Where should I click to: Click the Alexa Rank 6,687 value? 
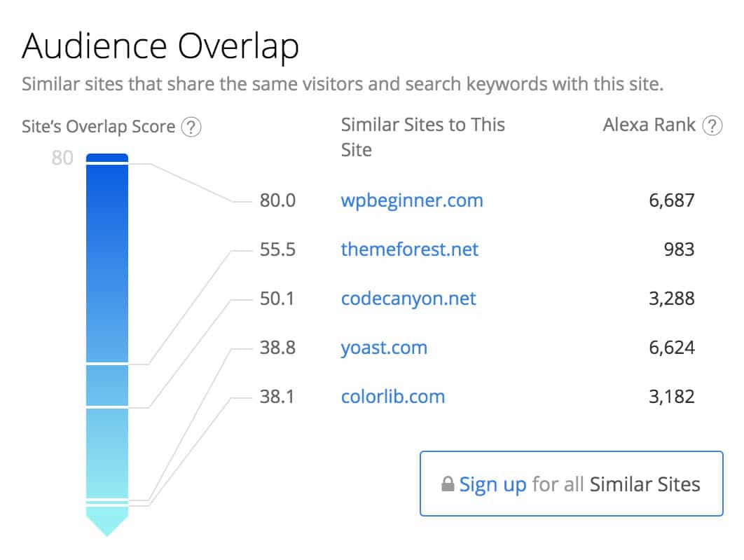(671, 200)
